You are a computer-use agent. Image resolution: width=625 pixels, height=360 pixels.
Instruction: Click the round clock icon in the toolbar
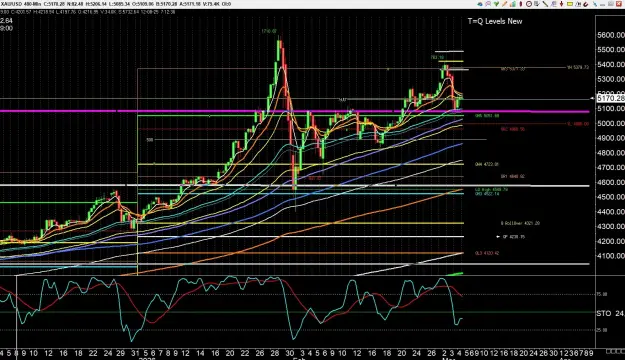point(529,4)
